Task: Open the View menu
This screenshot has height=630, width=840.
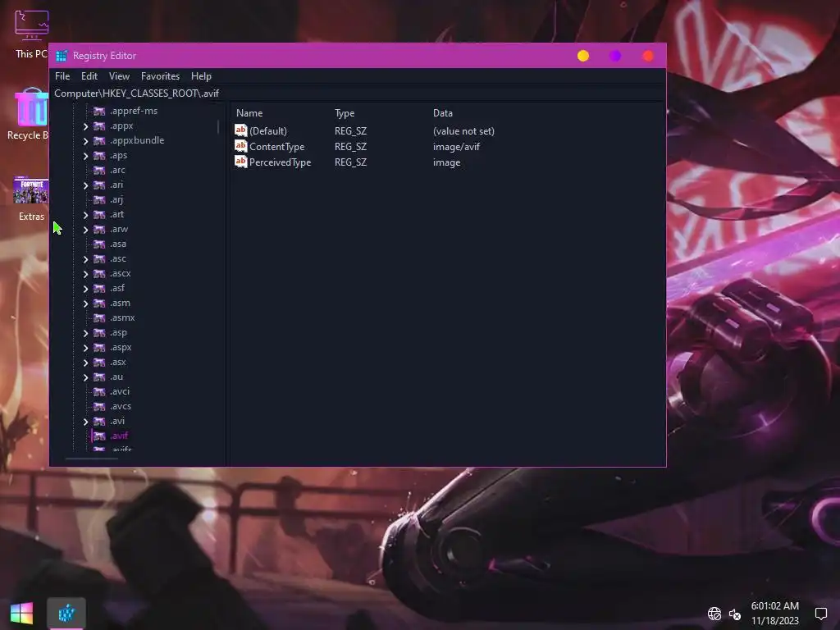Action: (119, 76)
